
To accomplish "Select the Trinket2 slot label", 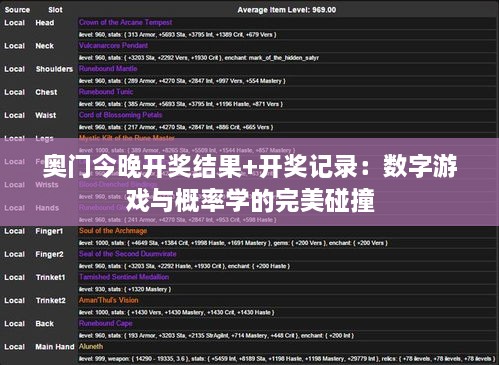I will [x=51, y=300].
